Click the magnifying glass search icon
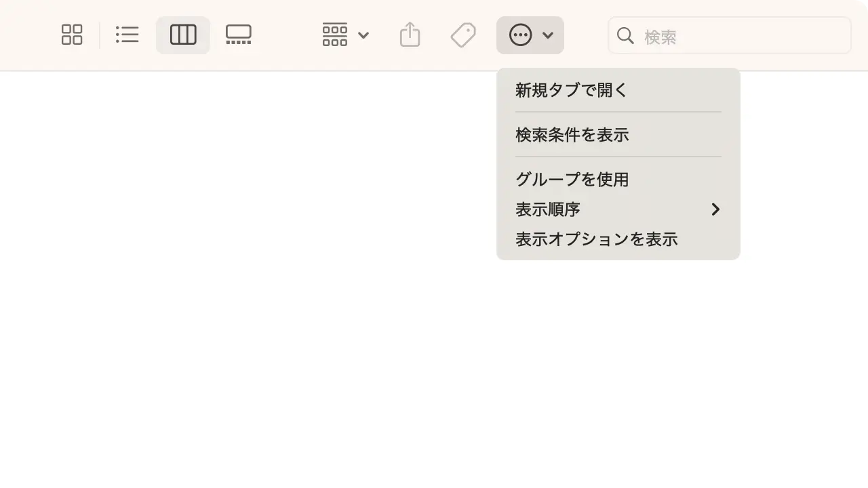The width and height of the screenshot is (868, 488). pyautogui.click(x=625, y=36)
